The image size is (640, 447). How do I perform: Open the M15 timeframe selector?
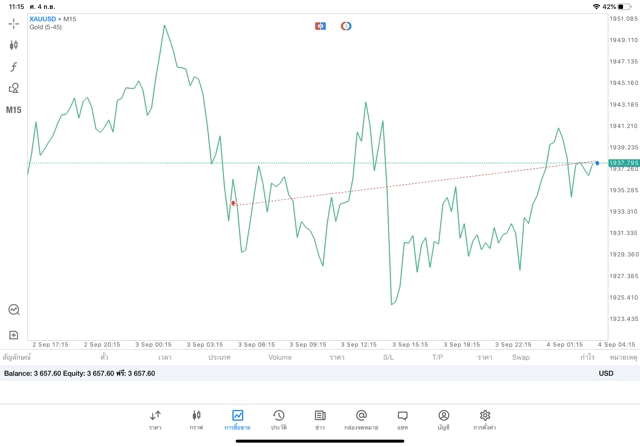click(x=14, y=110)
